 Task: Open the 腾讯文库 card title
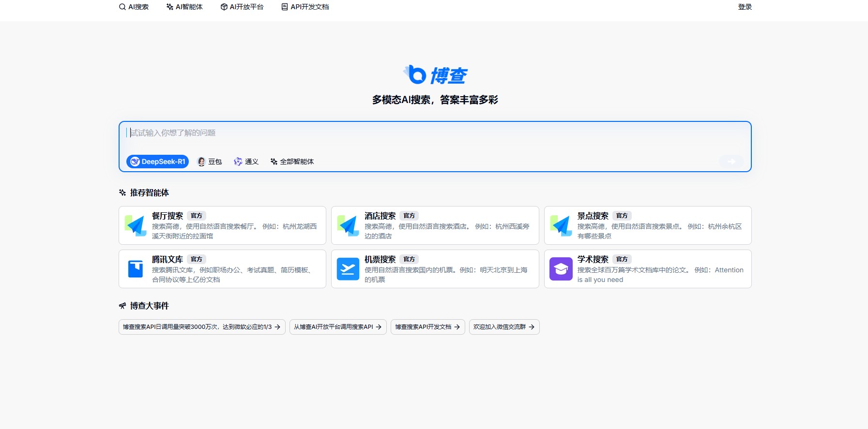(168, 259)
